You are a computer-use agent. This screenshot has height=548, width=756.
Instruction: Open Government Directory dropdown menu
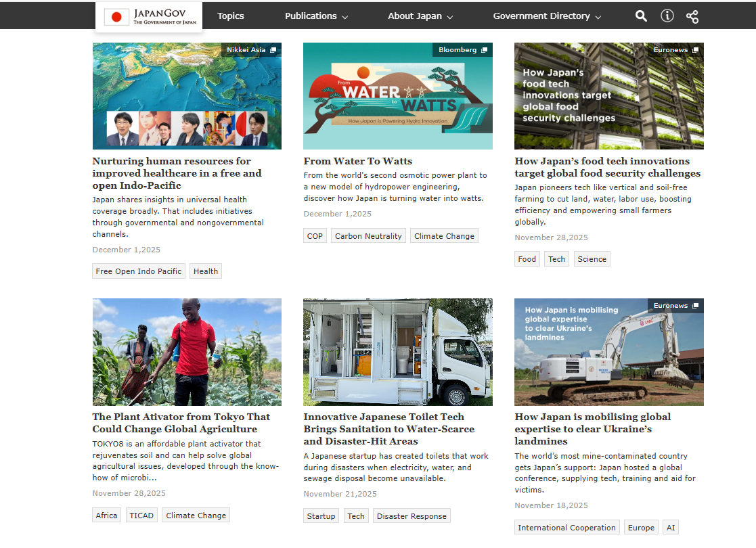547,16
